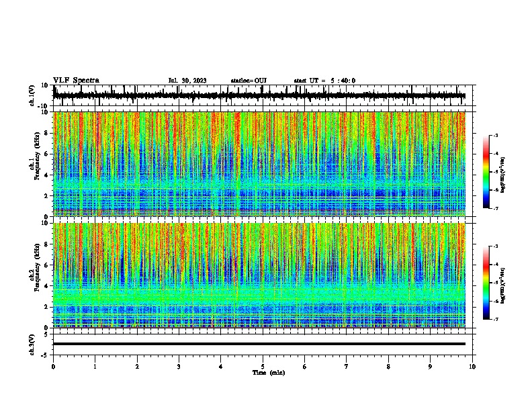Click inside the ch.1 spectrogram panel

(x=259, y=164)
